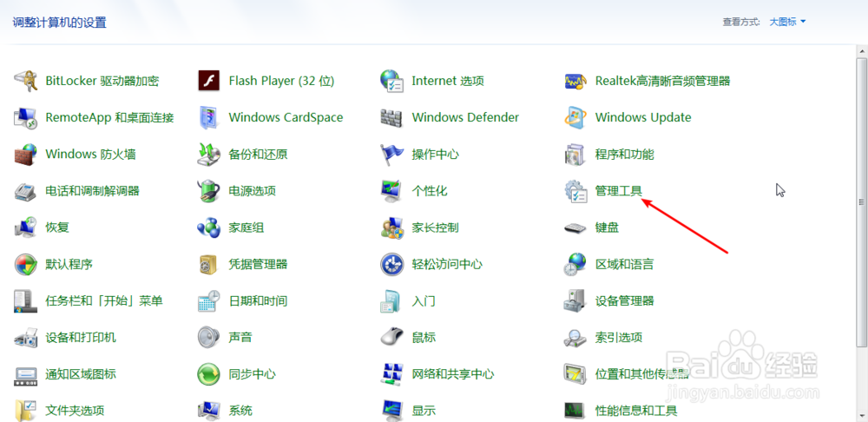This screenshot has height=422, width=868.
Task: Click the 位置和其他传感器 icon
Action: [575, 374]
